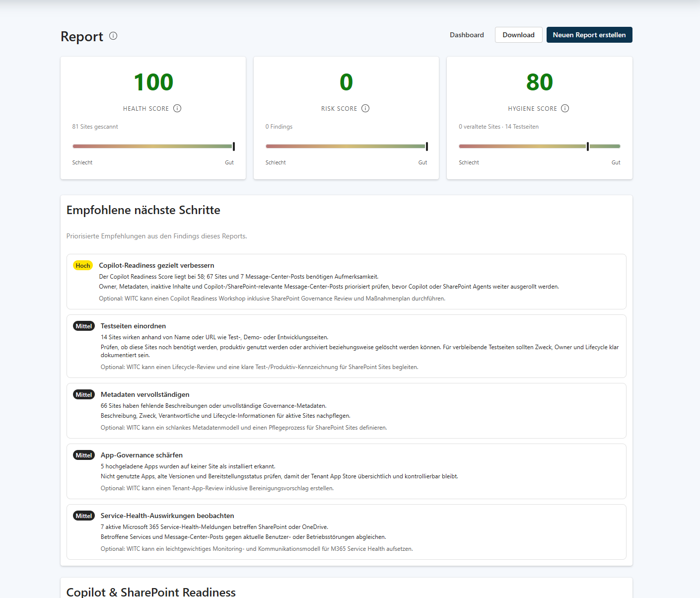Click the Risk Score gradient bar marker

[427, 146]
